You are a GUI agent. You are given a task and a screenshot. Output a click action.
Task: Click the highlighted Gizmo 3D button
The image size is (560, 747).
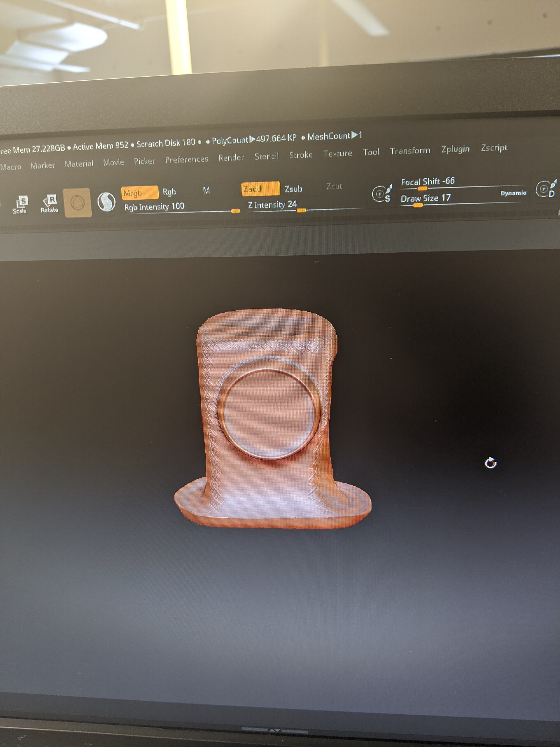(x=77, y=203)
